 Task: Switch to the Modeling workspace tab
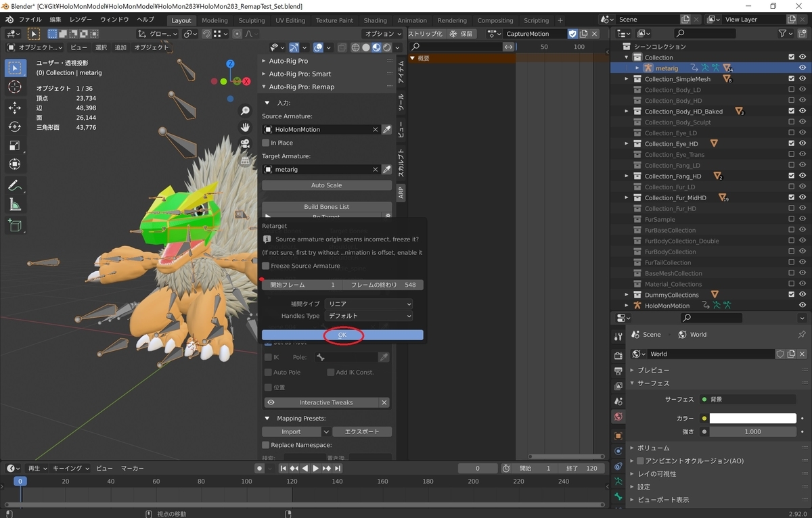pyautogui.click(x=215, y=20)
